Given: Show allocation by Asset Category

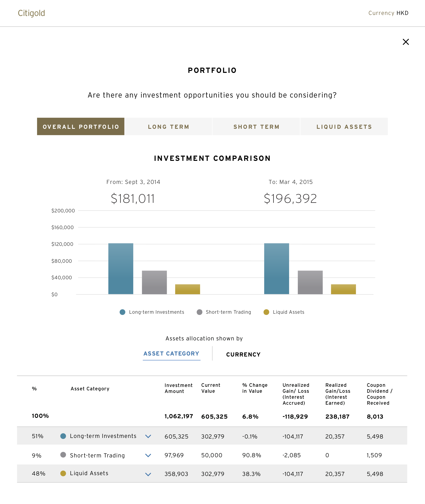Looking at the screenshot, I should click(x=171, y=354).
